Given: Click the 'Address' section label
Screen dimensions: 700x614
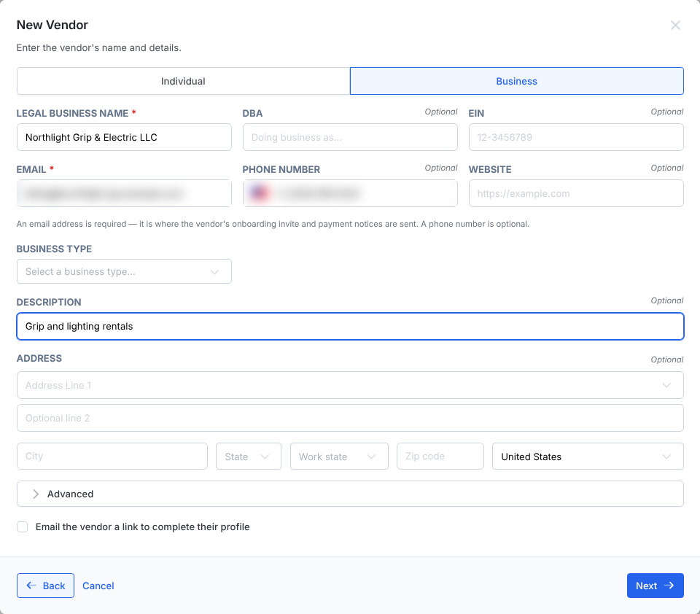Looking at the screenshot, I should tap(39, 359).
